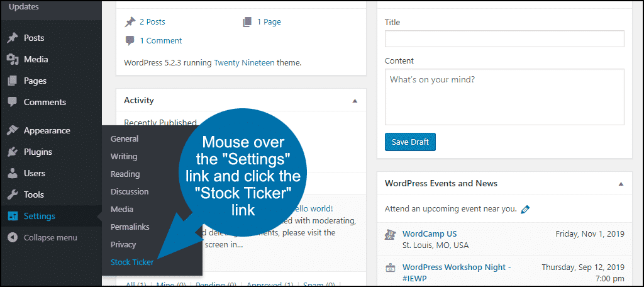Click the Plugins plug icon
The height and width of the screenshot is (287, 644).
(13, 152)
